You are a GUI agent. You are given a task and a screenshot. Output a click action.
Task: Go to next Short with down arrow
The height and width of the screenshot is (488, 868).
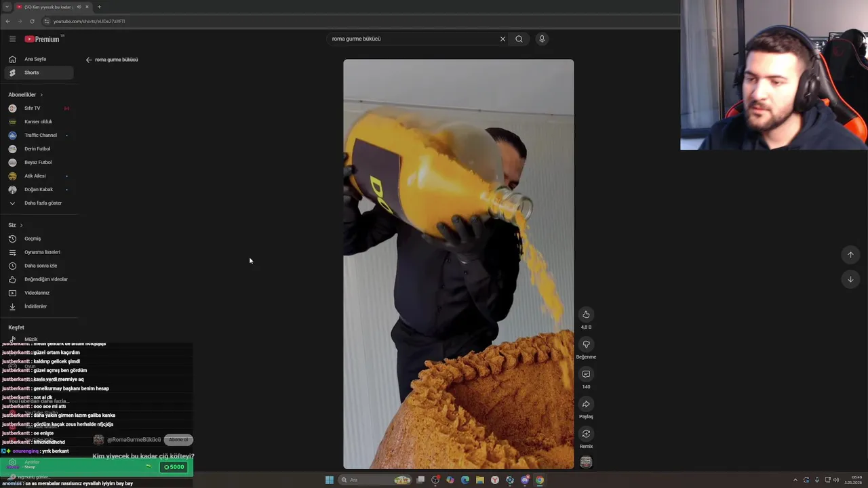click(850, 279)
